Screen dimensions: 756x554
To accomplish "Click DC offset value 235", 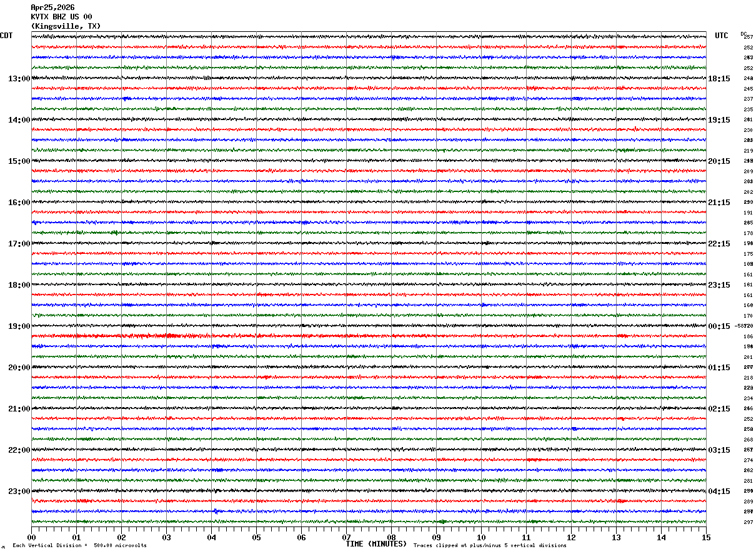I will coord(748,109).
